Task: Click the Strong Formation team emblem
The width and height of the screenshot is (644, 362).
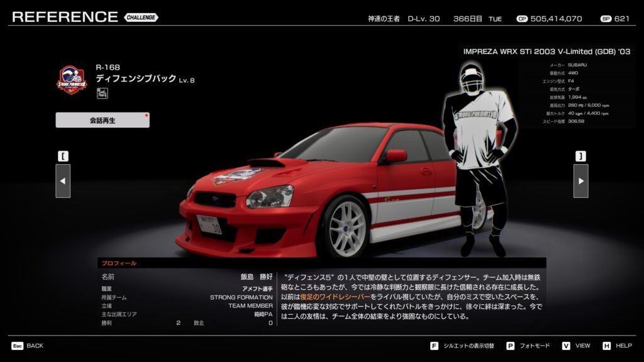Action: [x=72, y=80]
